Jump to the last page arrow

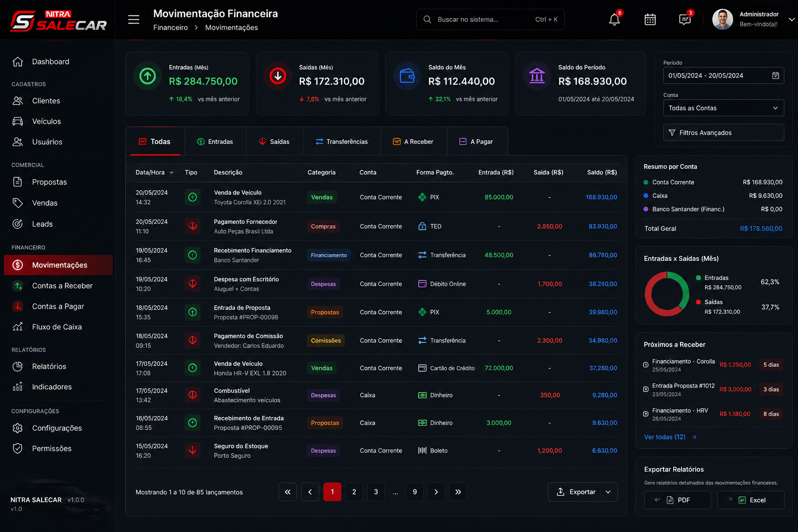[458, 492]
